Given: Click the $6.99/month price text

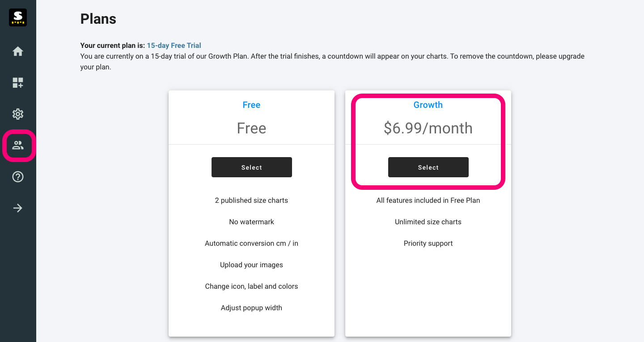Looking at the screenshot, I should tap(428, 128).
